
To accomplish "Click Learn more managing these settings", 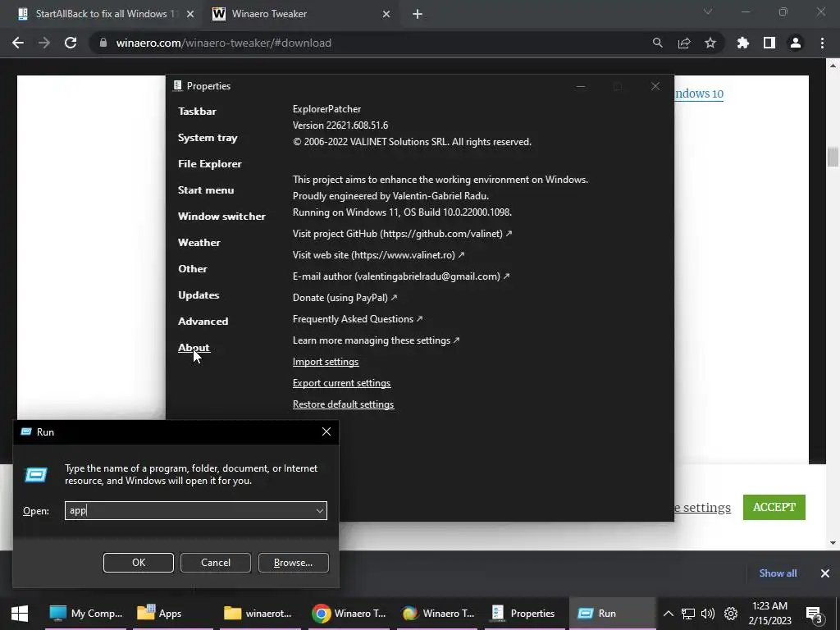I will 376,340.
